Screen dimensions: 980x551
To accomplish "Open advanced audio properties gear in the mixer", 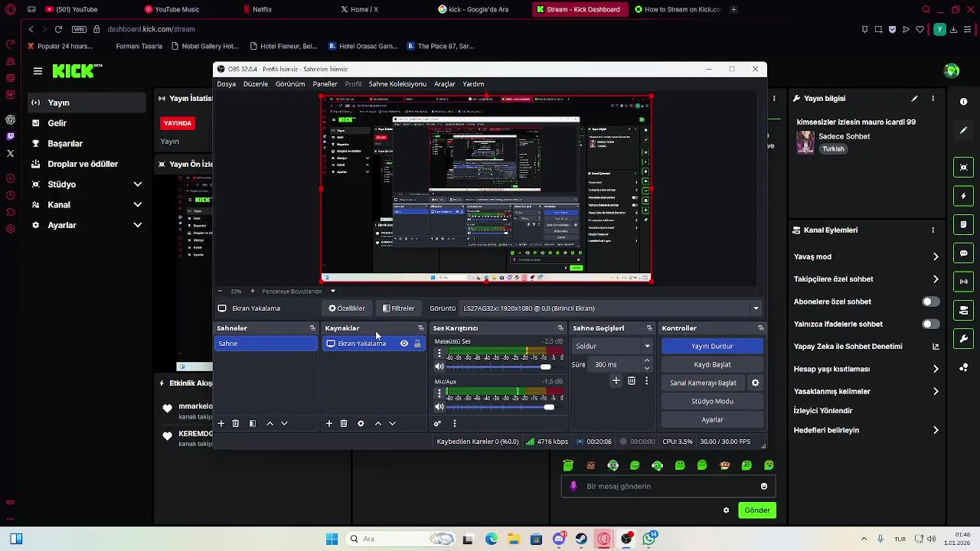I will click(437, 423).
